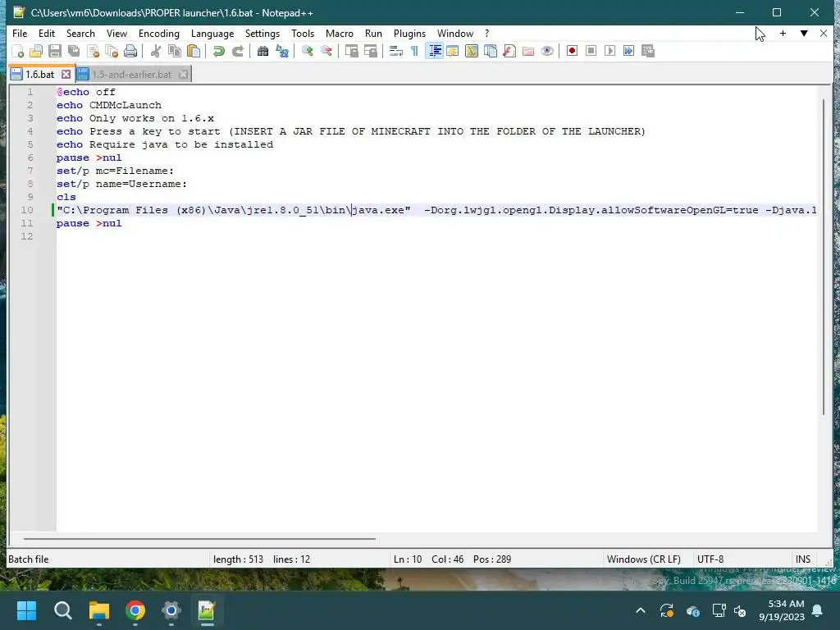This screenshot has width=840, height=630.
Task: Save the current file with the Save icon
Action: [55, 51]
